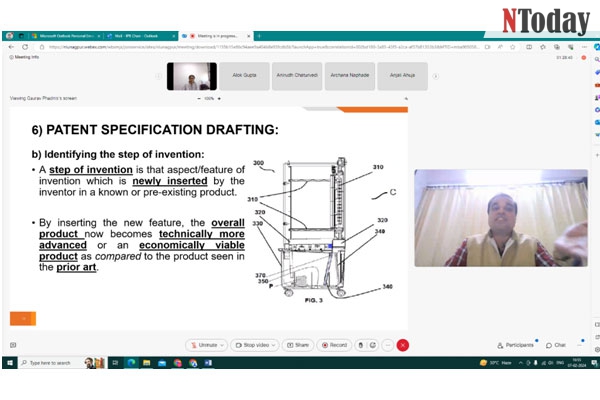The image size is (600, 400).
Task: Go back in browser
Action: [x=11, y=47]
